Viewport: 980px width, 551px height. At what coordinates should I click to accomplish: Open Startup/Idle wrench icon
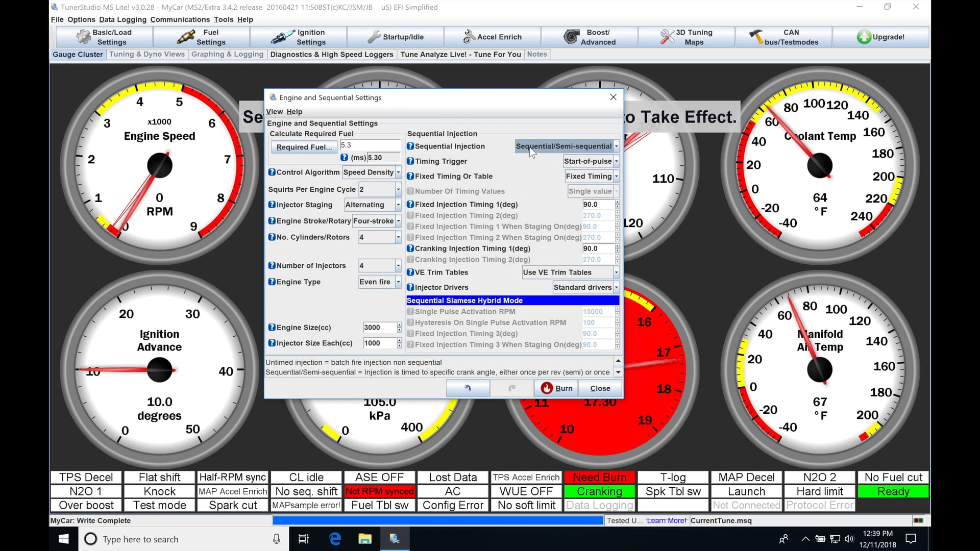point(374,37)
